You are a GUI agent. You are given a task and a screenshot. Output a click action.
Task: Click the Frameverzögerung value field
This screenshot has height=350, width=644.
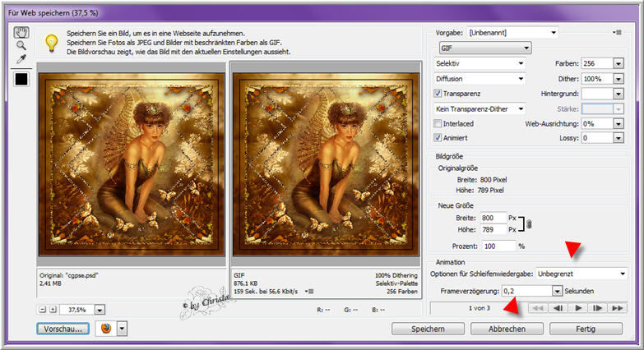click(527, 291)
